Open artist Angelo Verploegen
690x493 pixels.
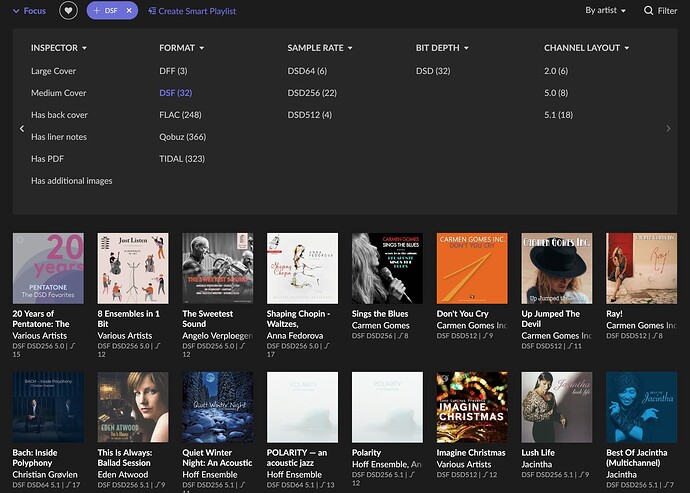(217, 335)
